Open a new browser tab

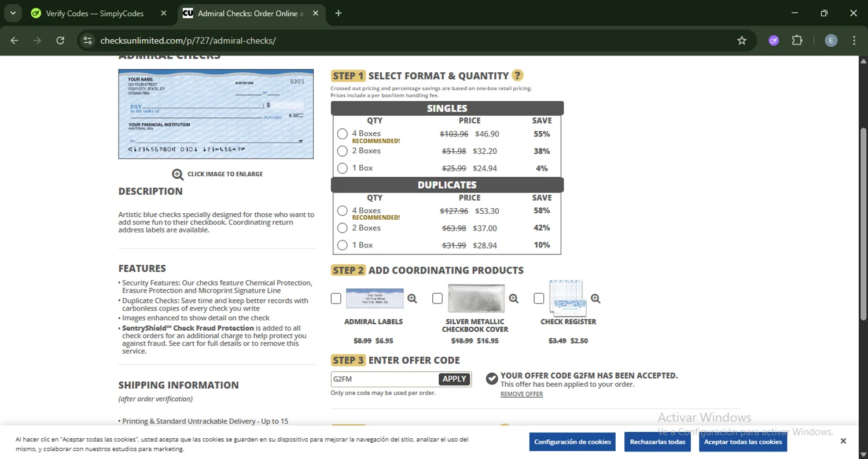tap(339, 13)
